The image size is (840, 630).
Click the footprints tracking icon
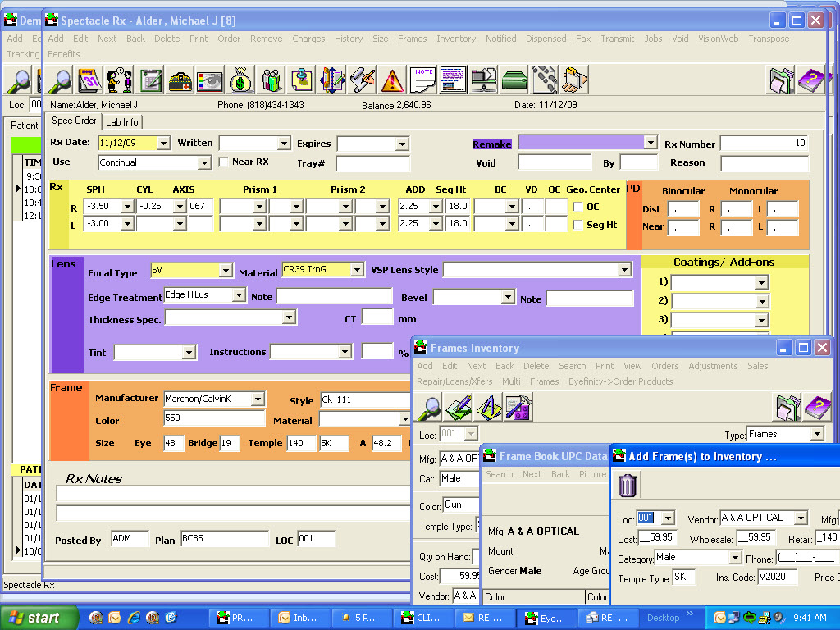click(545, 80)
